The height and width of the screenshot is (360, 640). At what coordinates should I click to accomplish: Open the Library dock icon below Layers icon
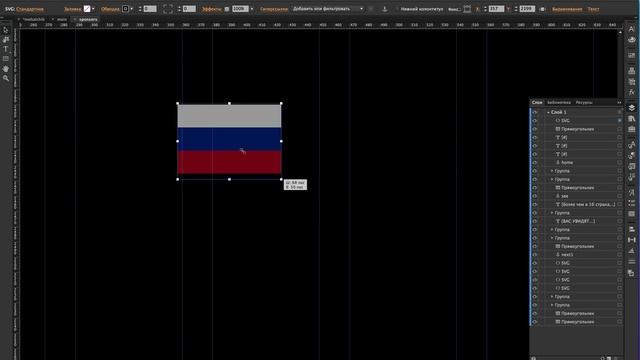(x=631, y=119)
